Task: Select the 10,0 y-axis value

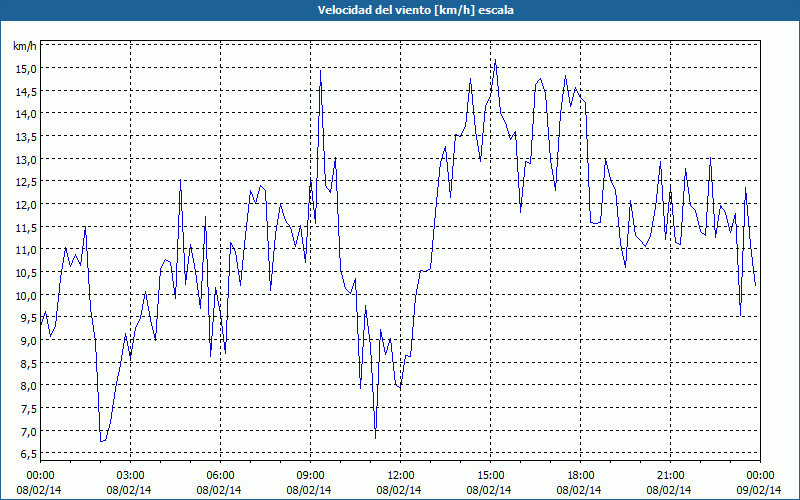Action: pos(26,296)
